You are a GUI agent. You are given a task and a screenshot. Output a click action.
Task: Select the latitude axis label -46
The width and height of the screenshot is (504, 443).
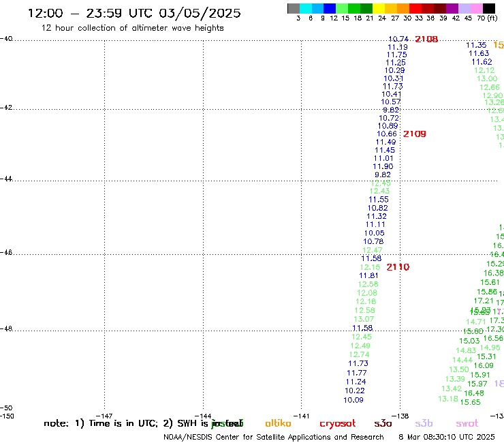tap(6, 253)
